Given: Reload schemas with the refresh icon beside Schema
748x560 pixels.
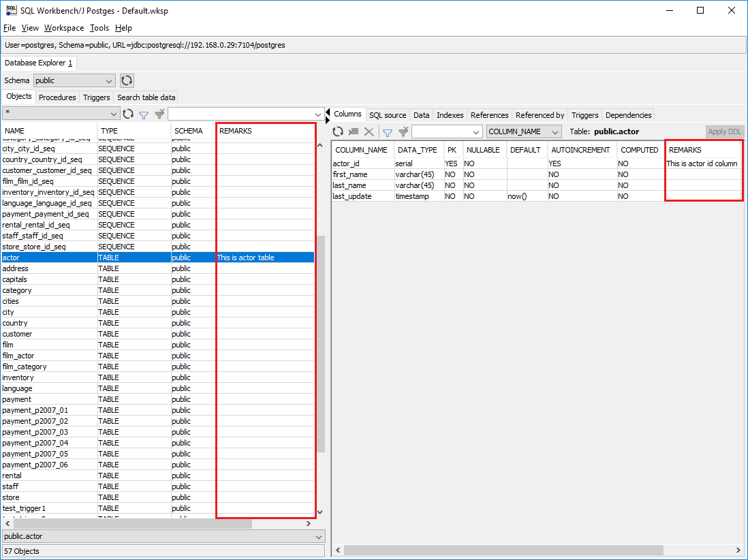Looking at the screenshot, I should [x=127, y=80].
